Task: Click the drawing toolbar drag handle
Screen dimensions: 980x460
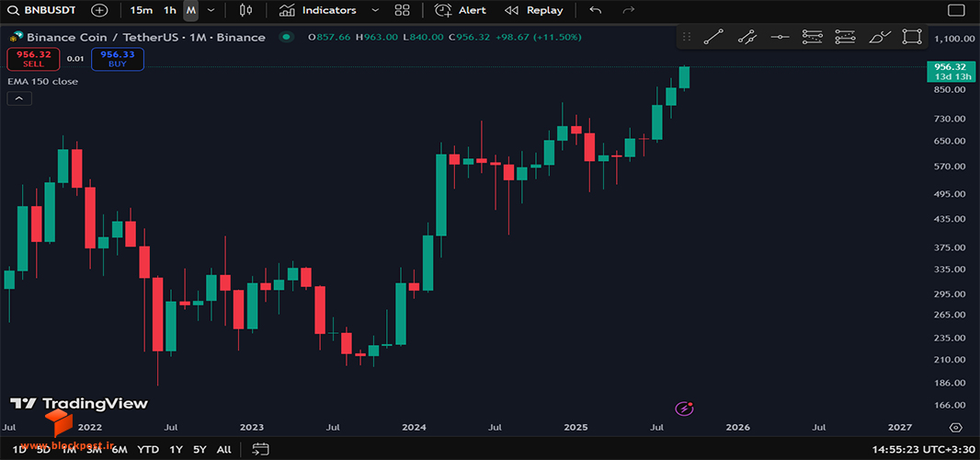Action: 686,38
